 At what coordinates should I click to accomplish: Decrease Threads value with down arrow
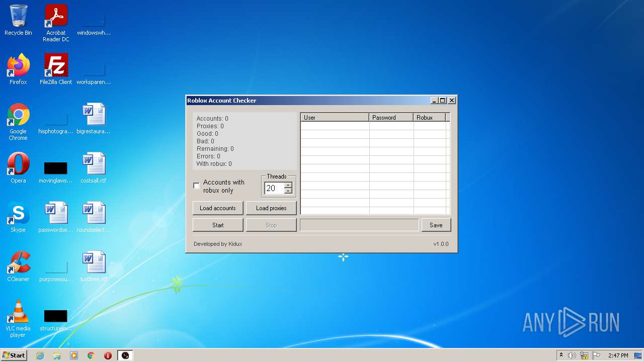[288, 191]
